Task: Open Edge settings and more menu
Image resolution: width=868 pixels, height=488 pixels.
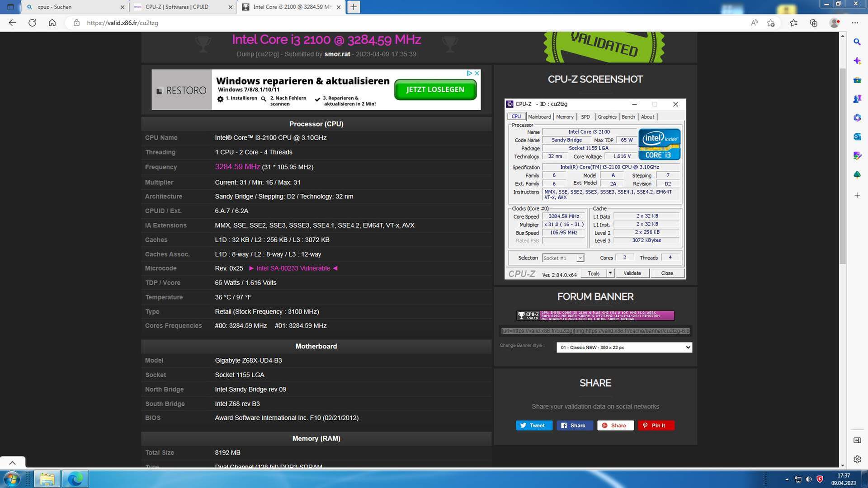Action: click(855, 23)
